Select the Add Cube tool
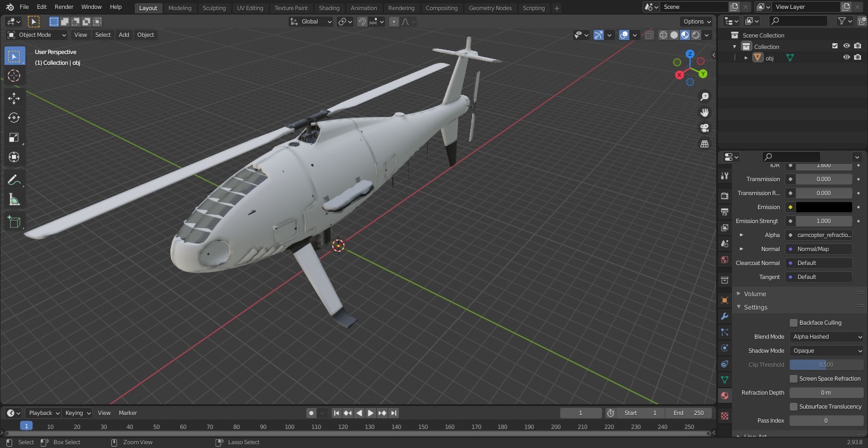 [14, 222]
